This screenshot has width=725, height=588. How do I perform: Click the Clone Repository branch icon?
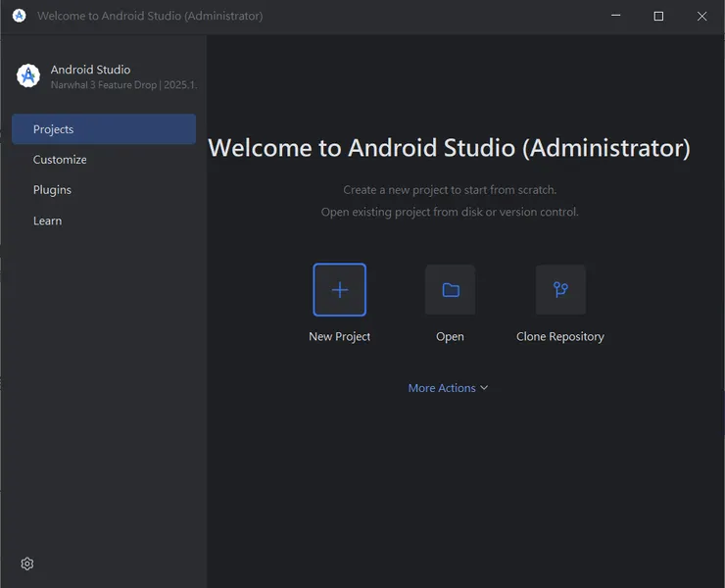coord(560,290)
